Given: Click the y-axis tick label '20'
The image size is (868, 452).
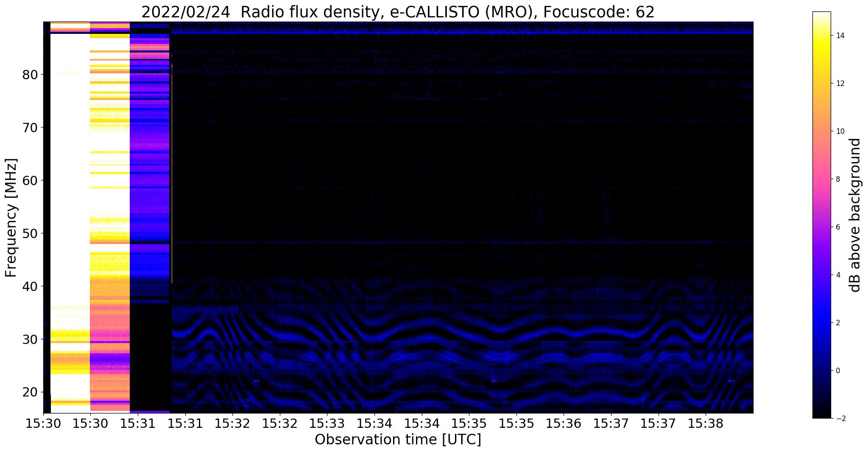Looking at the screenshot, I should tap(30, 392).
